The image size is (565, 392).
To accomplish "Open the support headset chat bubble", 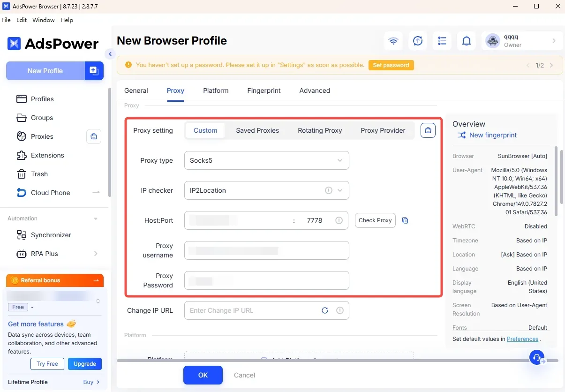I will (x=537, y=357).
